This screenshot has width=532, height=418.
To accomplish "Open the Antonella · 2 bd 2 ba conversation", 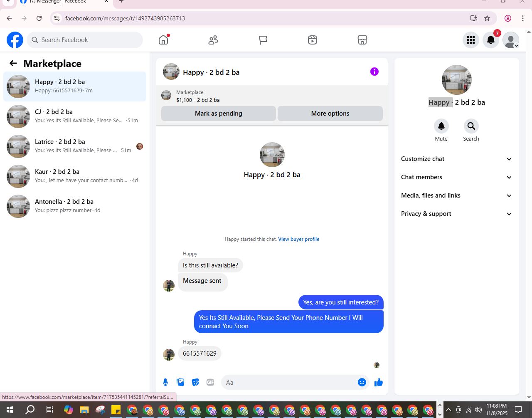I will 75,206.
